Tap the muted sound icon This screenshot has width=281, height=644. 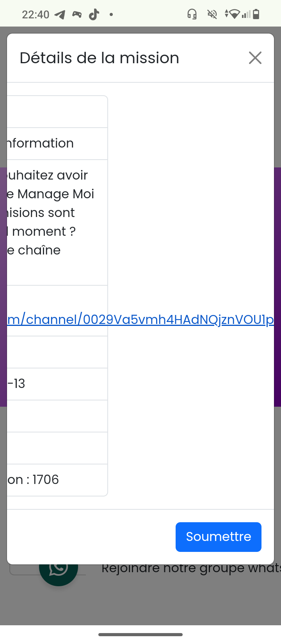click(212, 15)
